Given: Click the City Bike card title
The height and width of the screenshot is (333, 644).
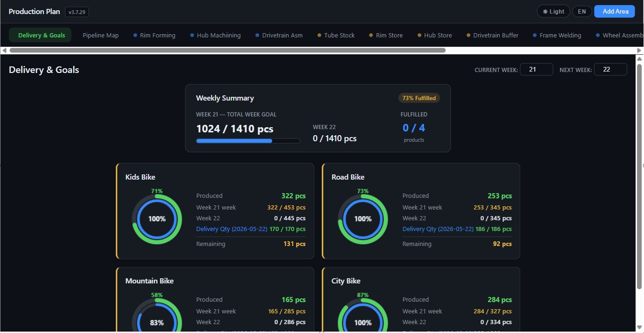Looking at the screenshot, I should click(346, 281).
